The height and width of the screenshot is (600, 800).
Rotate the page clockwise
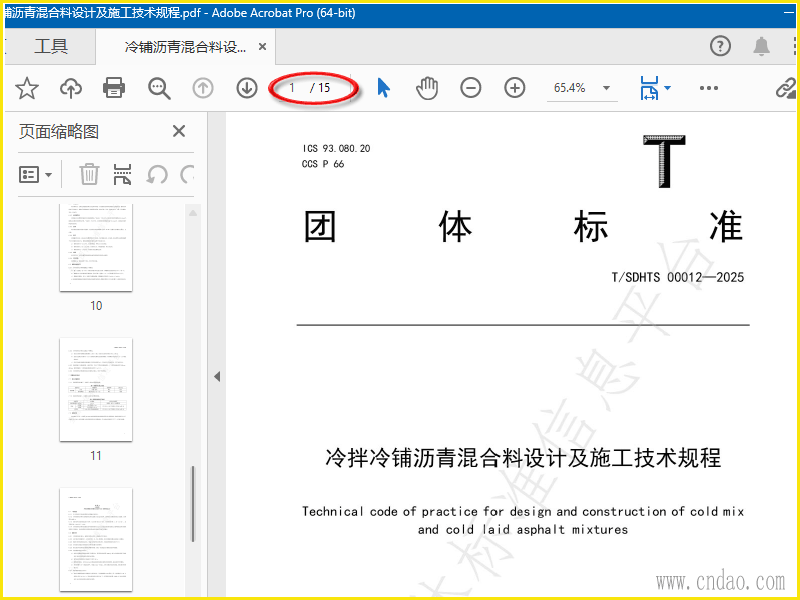pyautogui.click(x=187, y=174)
